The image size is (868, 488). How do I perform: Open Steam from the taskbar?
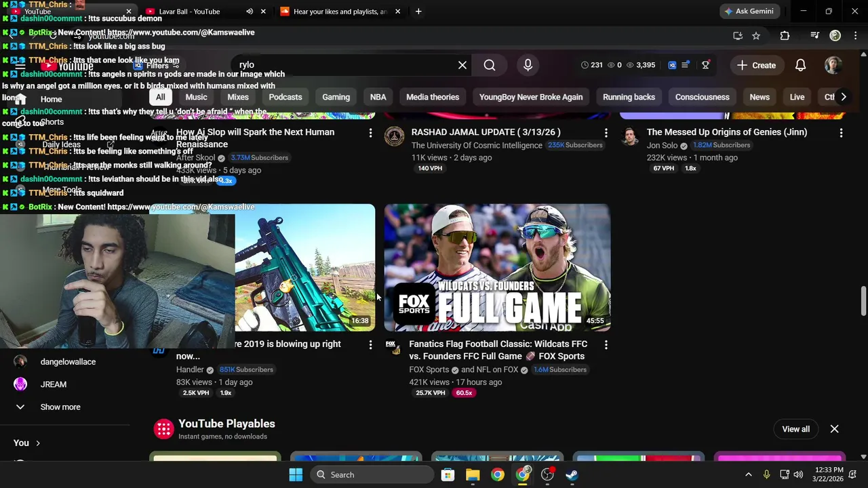tap(572, 474)
